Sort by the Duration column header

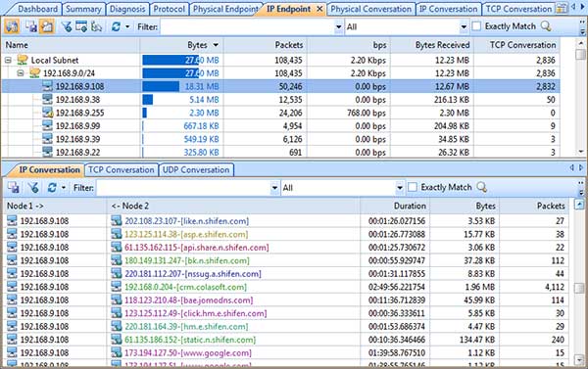point(395,206)
